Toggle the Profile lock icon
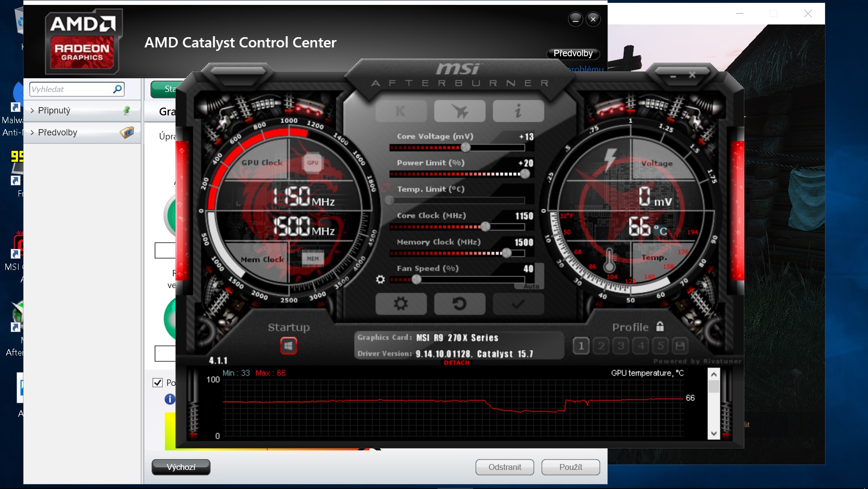The height and width of the screenshot is (489, 868). (x=660, y=326)
